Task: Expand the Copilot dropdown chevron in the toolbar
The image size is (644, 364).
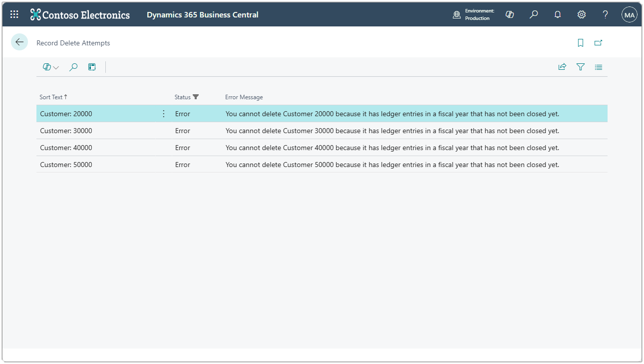Action: point(56,67)
